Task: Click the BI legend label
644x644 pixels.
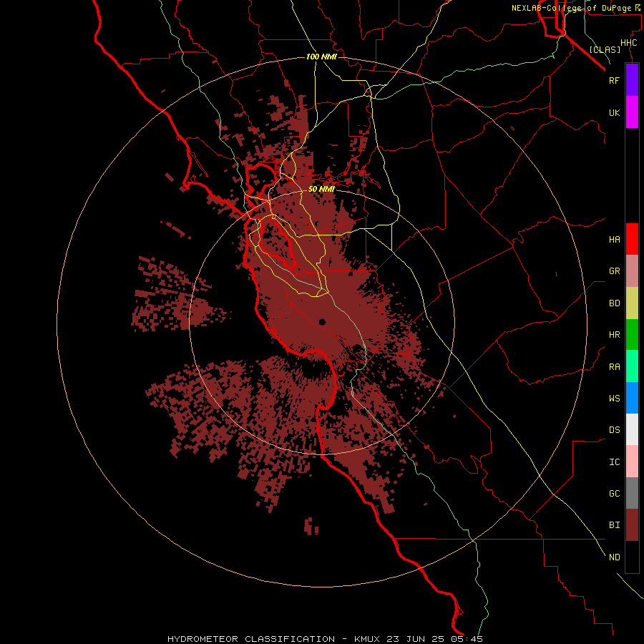Action: (x=614, y=525)
